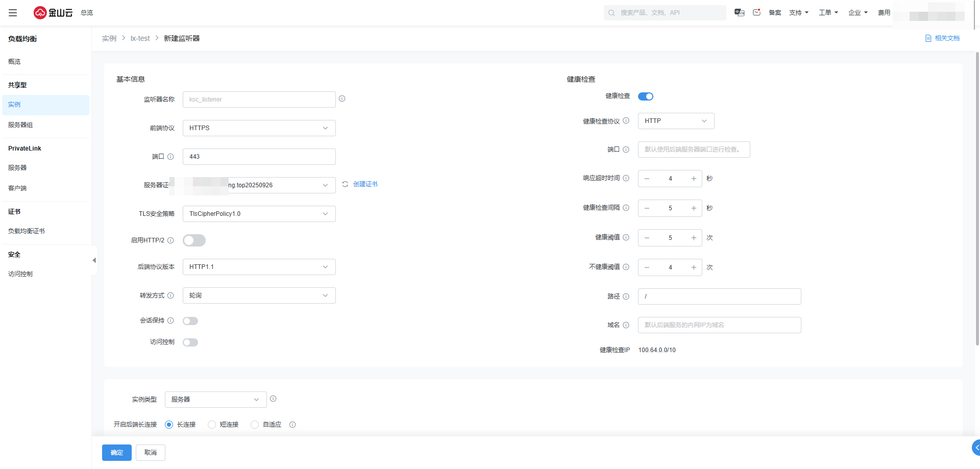Disable the health check toggle

[x=646, y=96]
